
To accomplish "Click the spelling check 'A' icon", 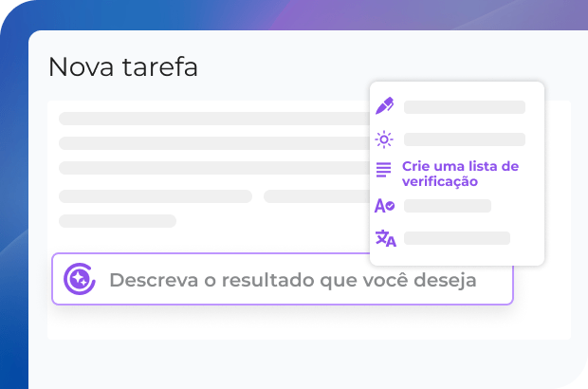I will [384, 205].
